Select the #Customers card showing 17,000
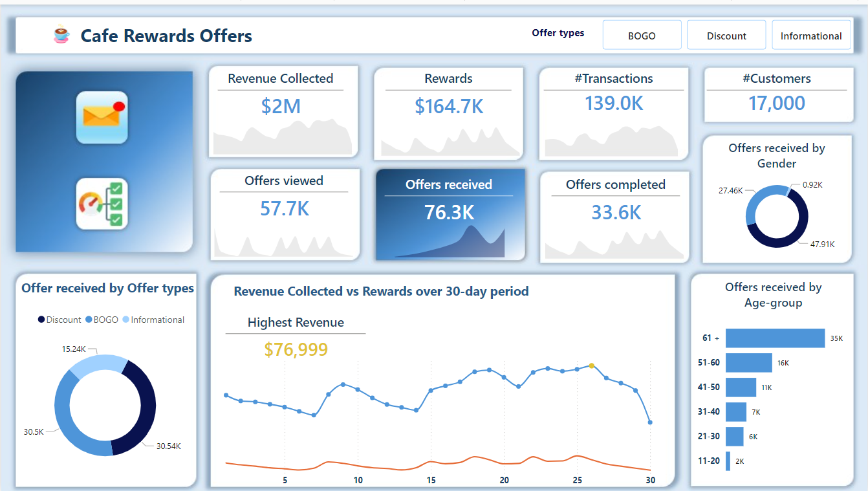This screenshot has width=868, height=491. [776, 94]
